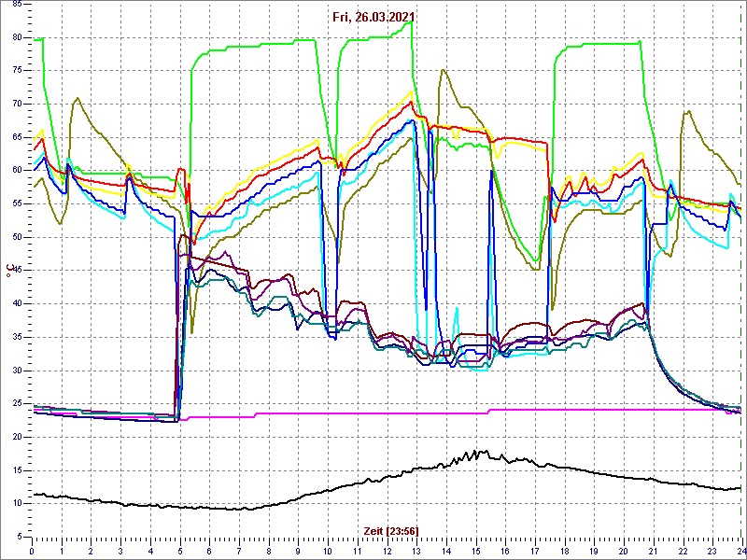This screenshot has height=560, width=747.
Task: Select the 65 value on the temperature axis
Action: [x=16, y=137]
